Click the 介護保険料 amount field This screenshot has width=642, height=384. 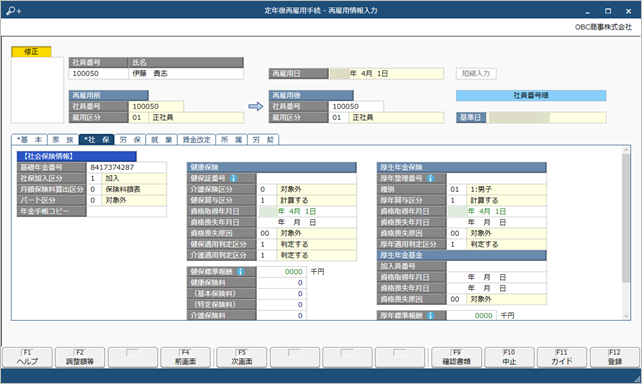[282, 316]
